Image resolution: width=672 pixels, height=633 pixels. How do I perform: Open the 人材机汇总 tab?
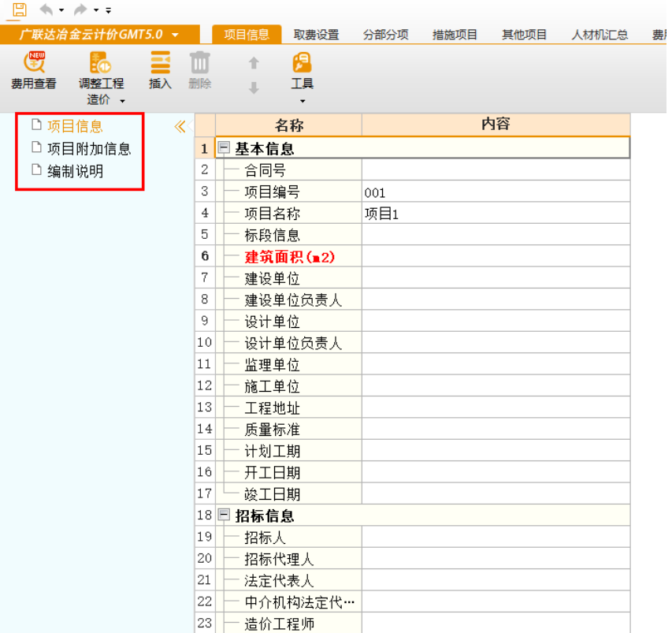[x=600, y=35]
